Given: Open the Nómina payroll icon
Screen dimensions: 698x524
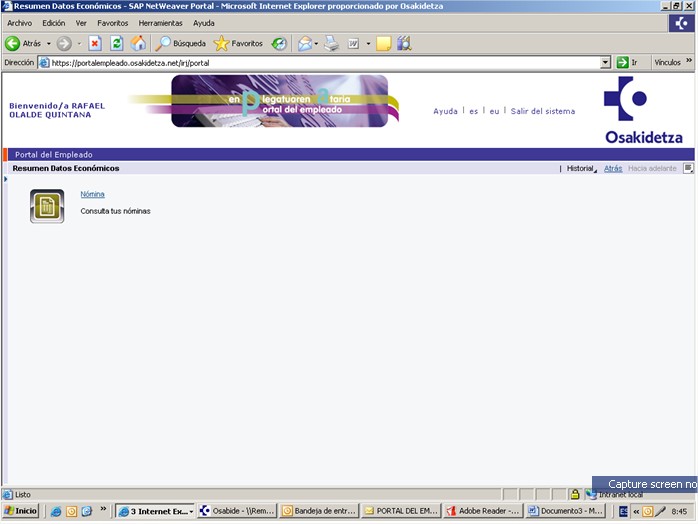Looking at the screenshot, I should [47, 206].
